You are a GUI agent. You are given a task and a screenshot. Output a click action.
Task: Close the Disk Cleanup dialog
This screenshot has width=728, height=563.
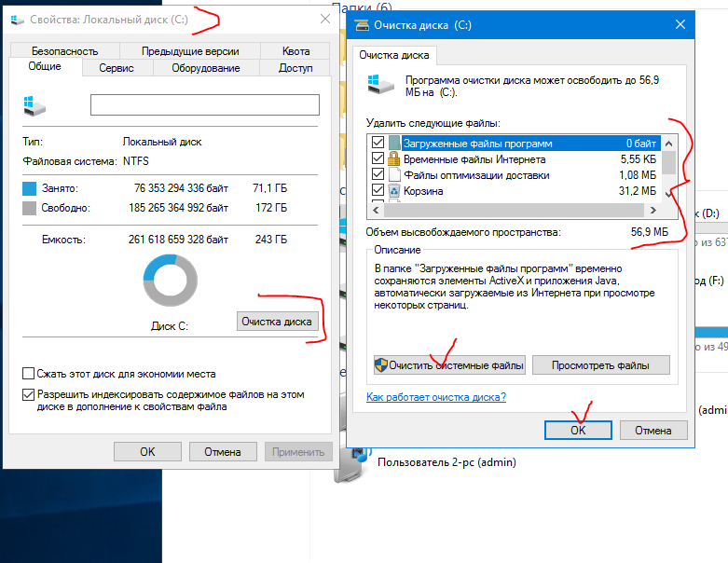(680, 24)
